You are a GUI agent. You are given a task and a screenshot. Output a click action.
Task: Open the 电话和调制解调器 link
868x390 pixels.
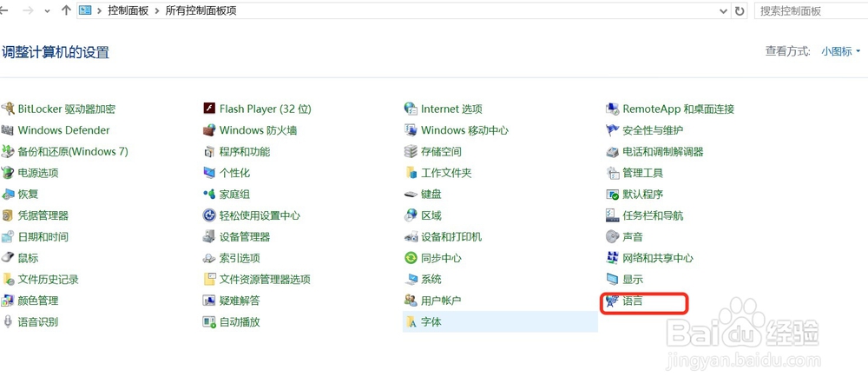[x=663, y=151]
